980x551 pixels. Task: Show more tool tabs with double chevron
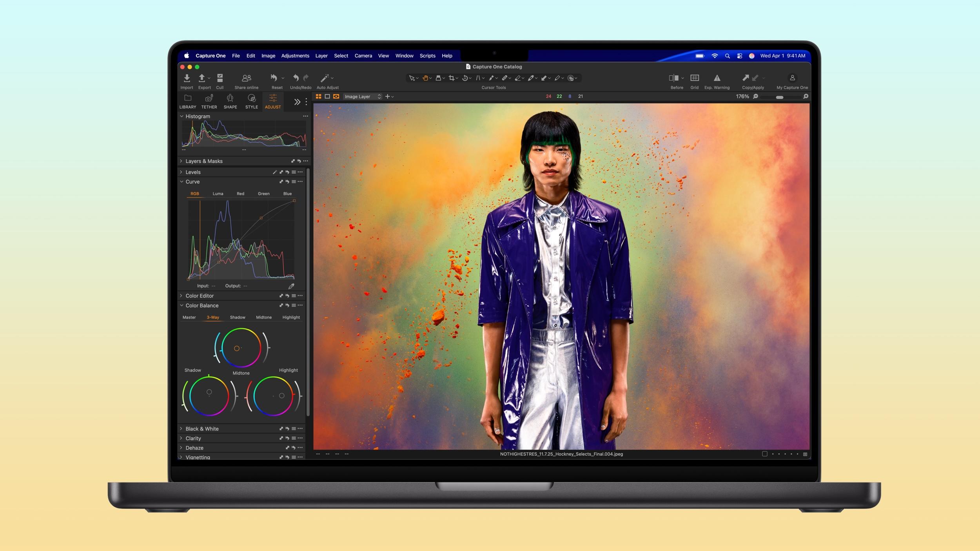[x=297, y=102]
